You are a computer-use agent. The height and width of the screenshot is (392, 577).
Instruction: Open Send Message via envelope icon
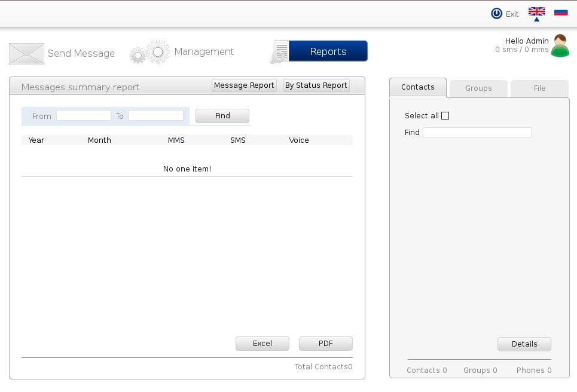pos(26,54)
